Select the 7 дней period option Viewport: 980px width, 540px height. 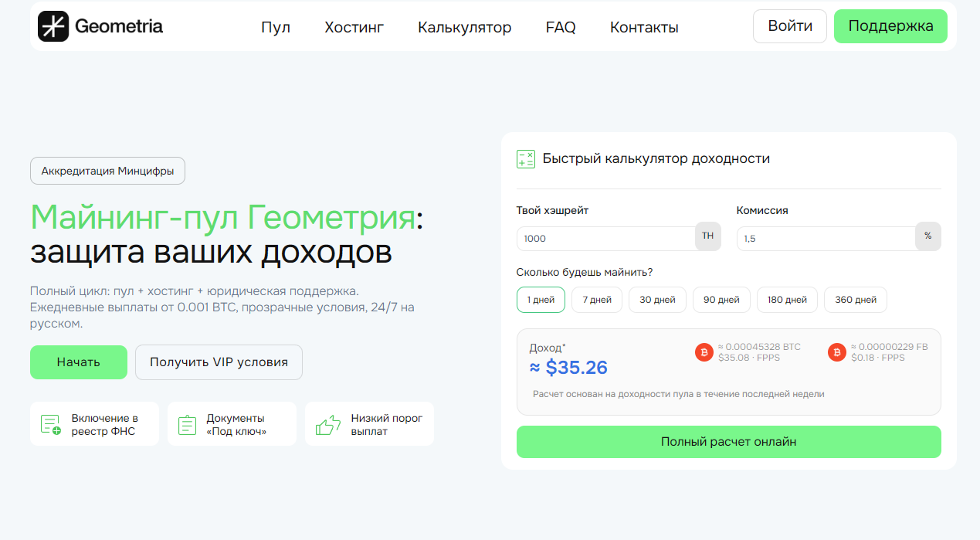597,300
